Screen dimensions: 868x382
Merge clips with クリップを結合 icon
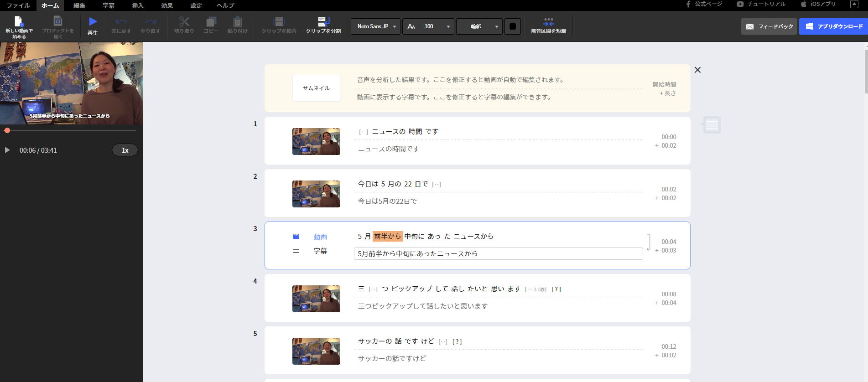279,21
